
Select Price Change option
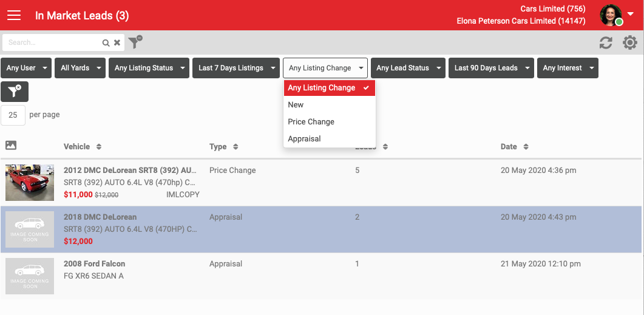(330, 121)
